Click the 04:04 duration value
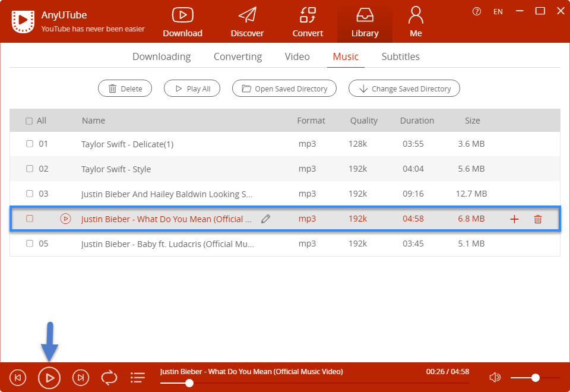 pos(413,169)
